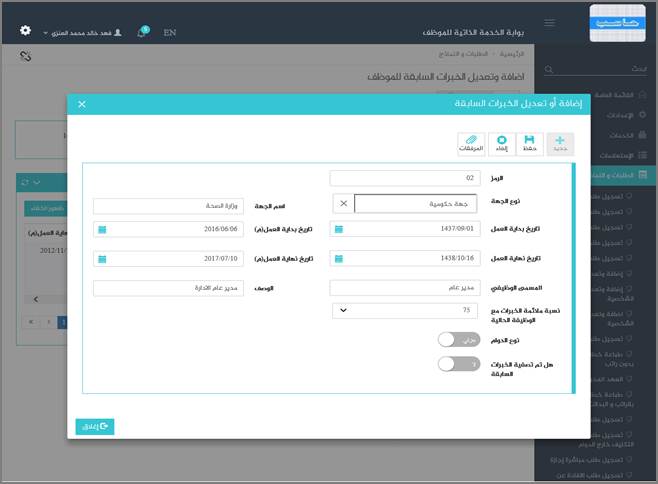Viewport: 658px width, 484px height.
Task: Open calendar for Gregorian work end date 2017/07/10
Action: point(101,258)
